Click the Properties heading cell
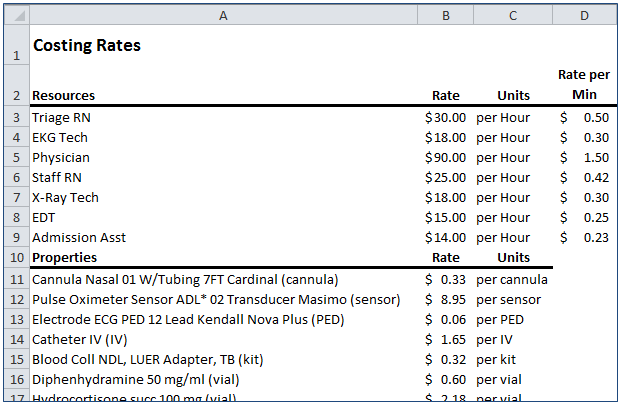This screenshot has width=624, height=407. 223,257
